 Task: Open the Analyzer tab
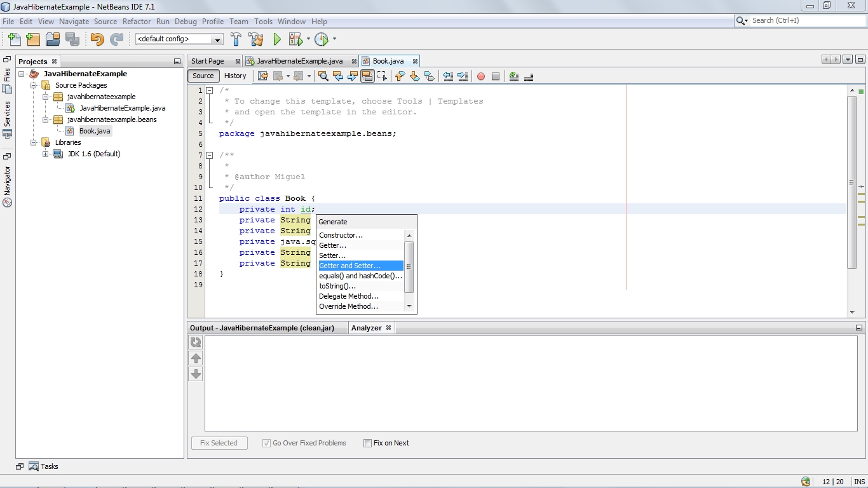point(367,328)
